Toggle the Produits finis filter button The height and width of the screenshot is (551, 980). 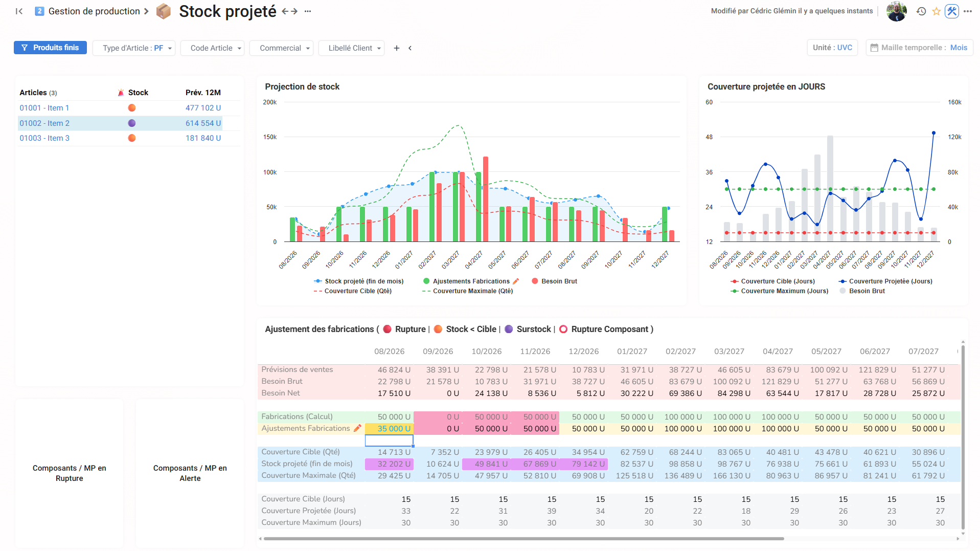[x=50, y=48]
